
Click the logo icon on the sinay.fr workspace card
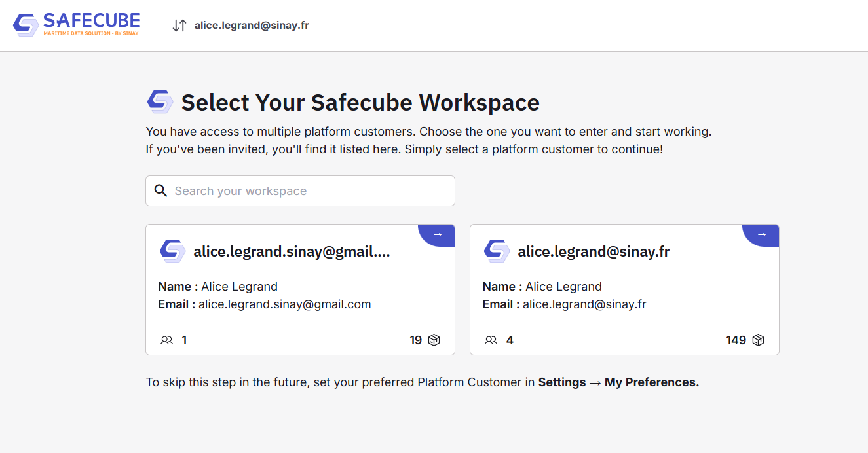coord(497,251)
